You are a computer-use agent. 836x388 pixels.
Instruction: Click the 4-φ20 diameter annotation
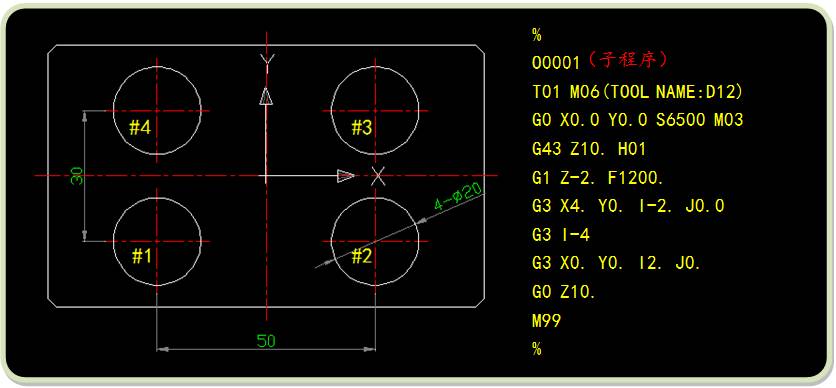point(457,197)
